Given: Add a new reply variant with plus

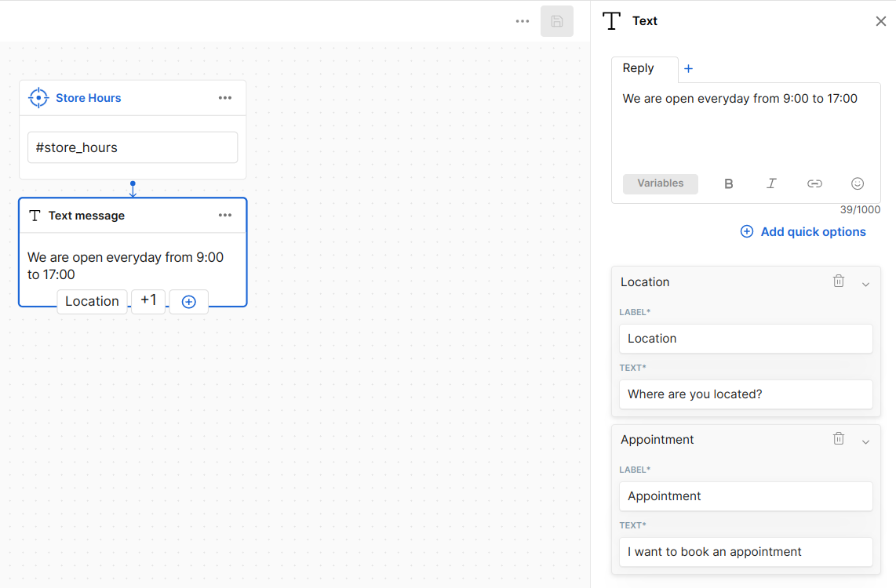Looking at the screenshot, I should 688,69.
